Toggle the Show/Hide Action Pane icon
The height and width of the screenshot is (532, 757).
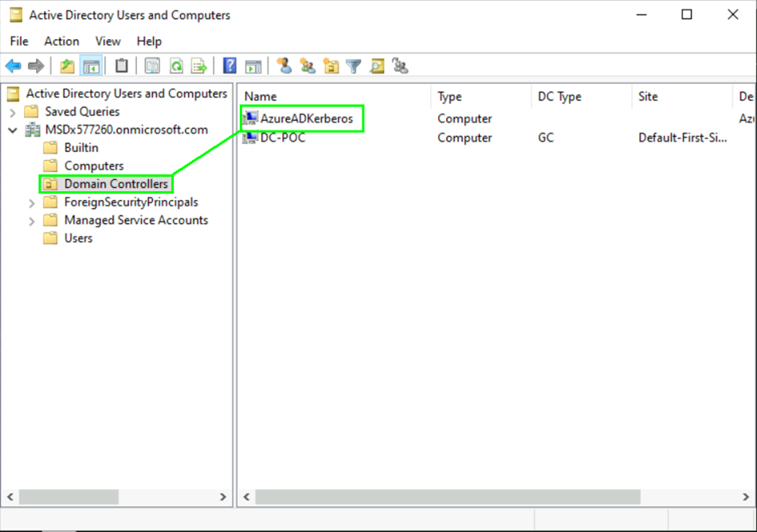253,66
